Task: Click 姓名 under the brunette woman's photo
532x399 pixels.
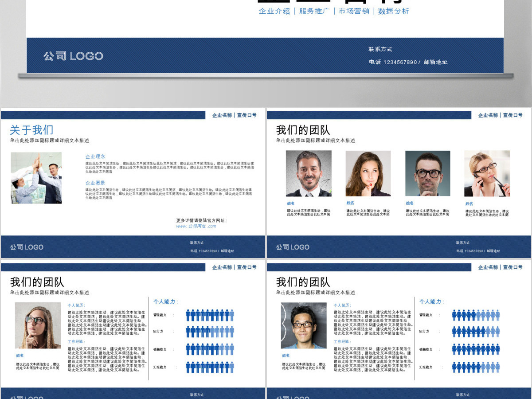Action: coord(350,203)
